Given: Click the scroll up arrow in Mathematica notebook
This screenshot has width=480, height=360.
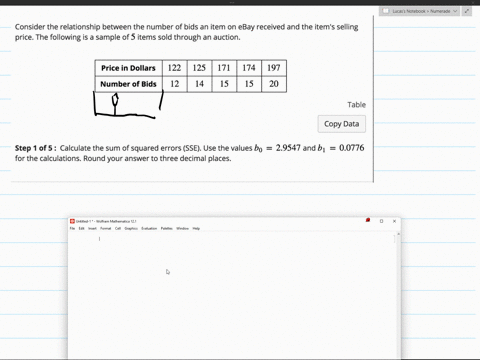Looking at the screenshot, I should [398, 234].
